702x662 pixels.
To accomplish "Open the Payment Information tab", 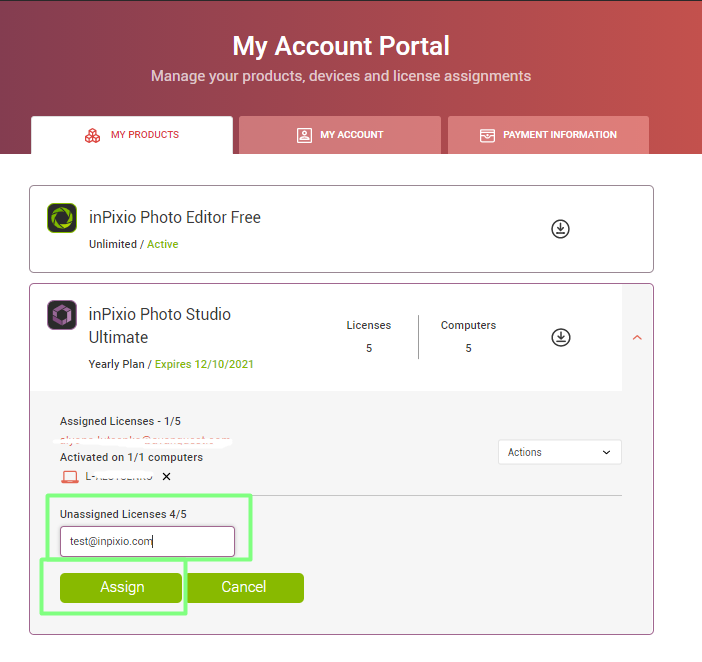I will (548, 135).
